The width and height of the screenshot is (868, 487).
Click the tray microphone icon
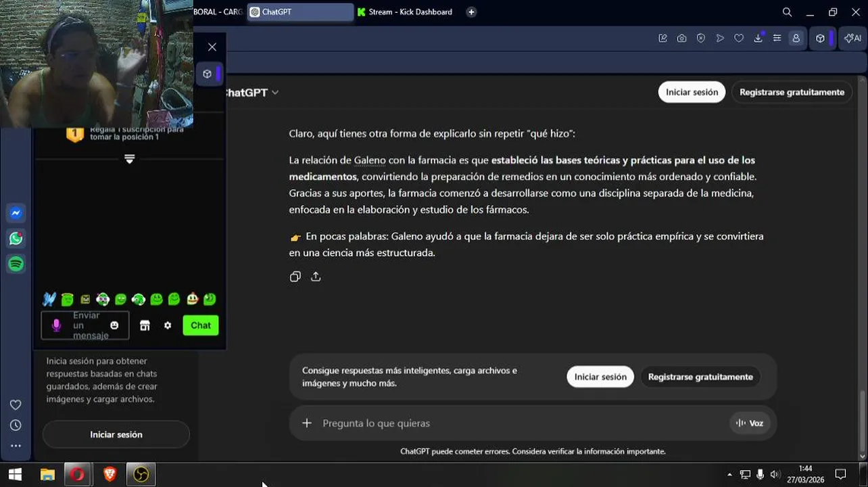click(x=761, y=475)
